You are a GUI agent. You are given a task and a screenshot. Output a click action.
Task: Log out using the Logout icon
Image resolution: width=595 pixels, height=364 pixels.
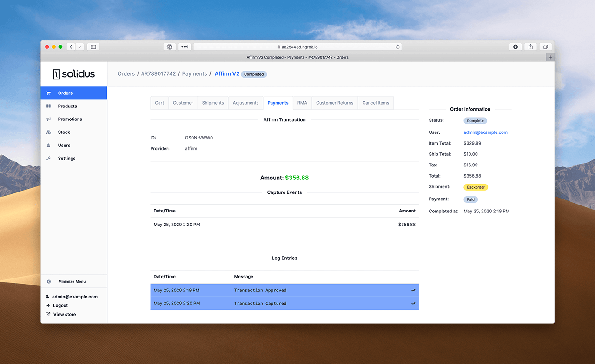tap(48, 305)
